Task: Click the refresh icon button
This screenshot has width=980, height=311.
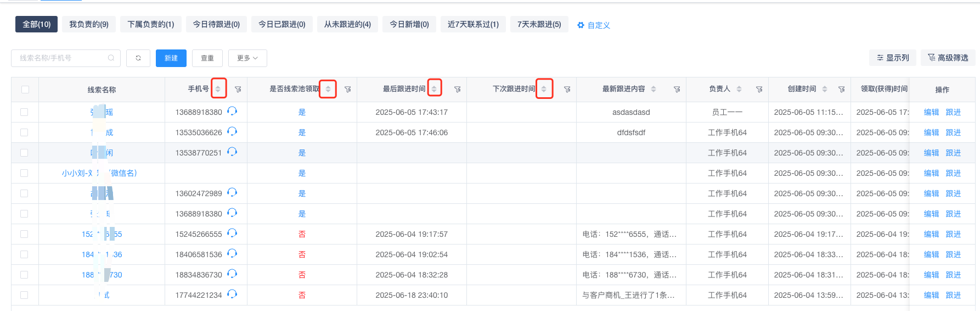Action: coord(138,58)
